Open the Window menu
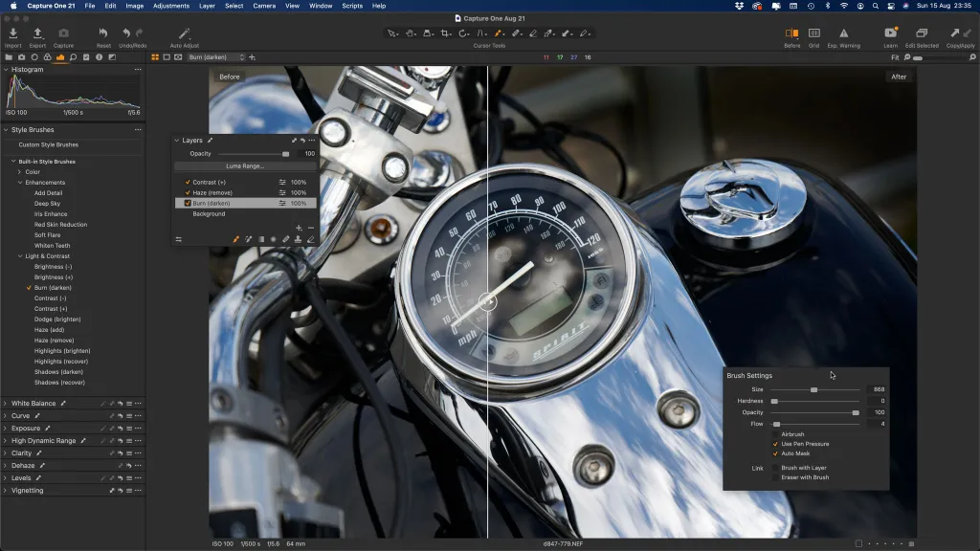The image size is (980, 551). pyautogui.click(x=321, y=6)
